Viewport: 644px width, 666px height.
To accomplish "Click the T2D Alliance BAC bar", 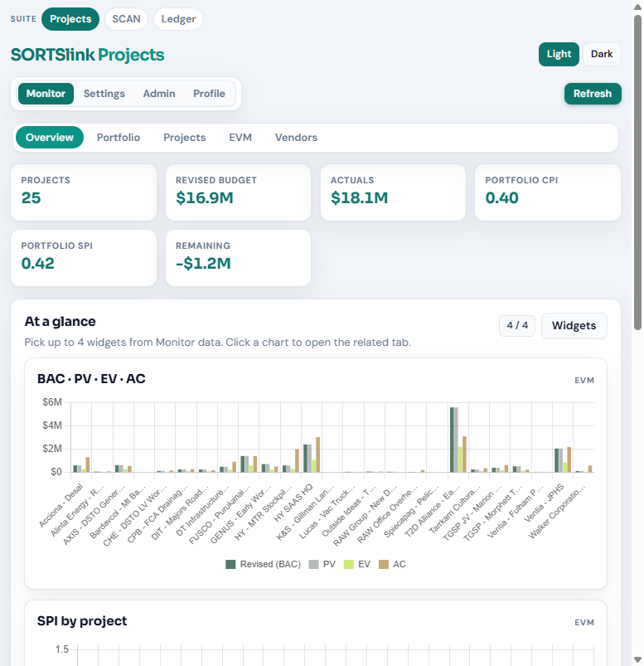I will (x=452, y=440).
